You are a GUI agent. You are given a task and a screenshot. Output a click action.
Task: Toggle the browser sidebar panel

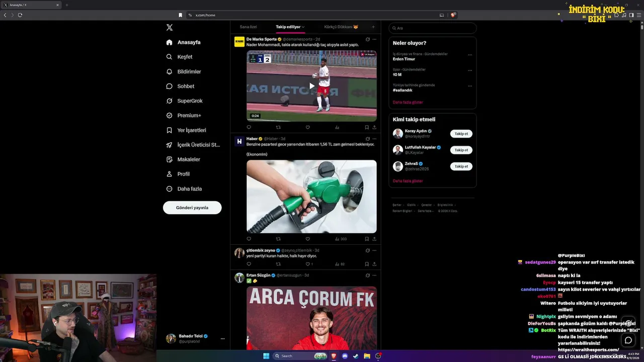pyautogui.click(x=632, y=15)
